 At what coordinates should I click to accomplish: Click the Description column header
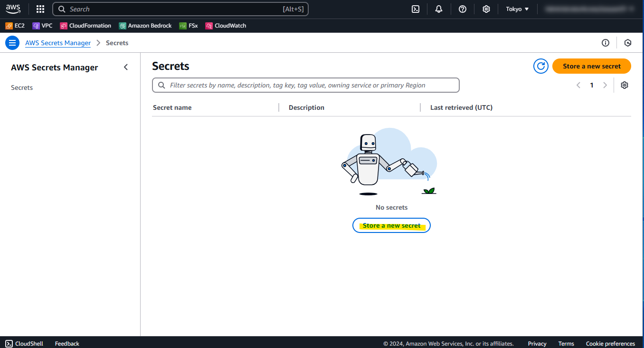pos(306,107)
